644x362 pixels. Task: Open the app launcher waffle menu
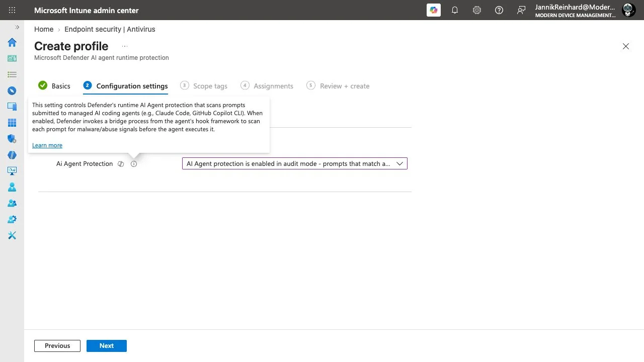(x=12, y=10)
